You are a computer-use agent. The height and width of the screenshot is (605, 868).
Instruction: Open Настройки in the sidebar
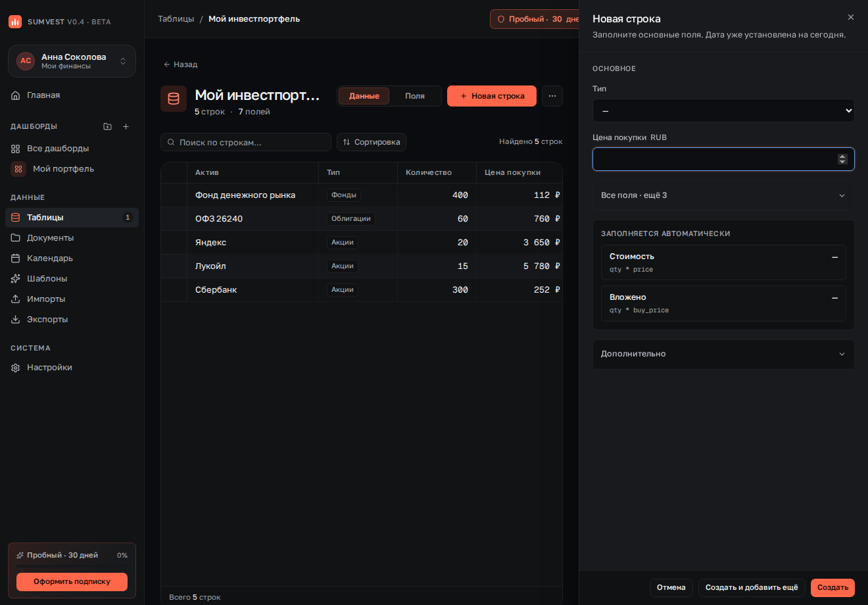(x=72, y=368)
